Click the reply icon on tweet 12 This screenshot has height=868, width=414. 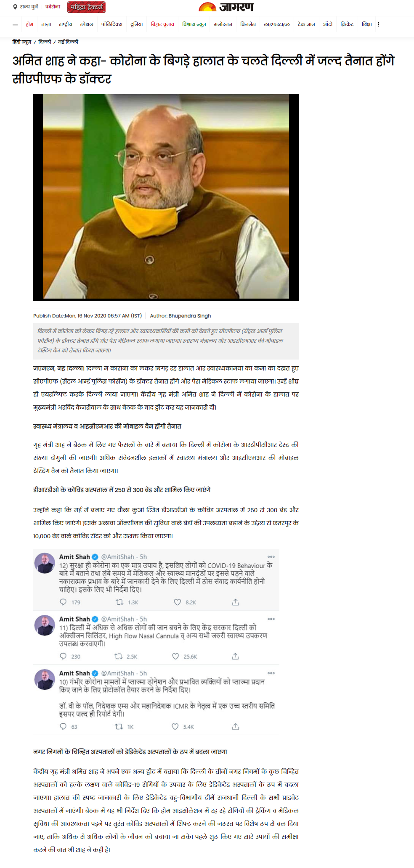[63, 602]
